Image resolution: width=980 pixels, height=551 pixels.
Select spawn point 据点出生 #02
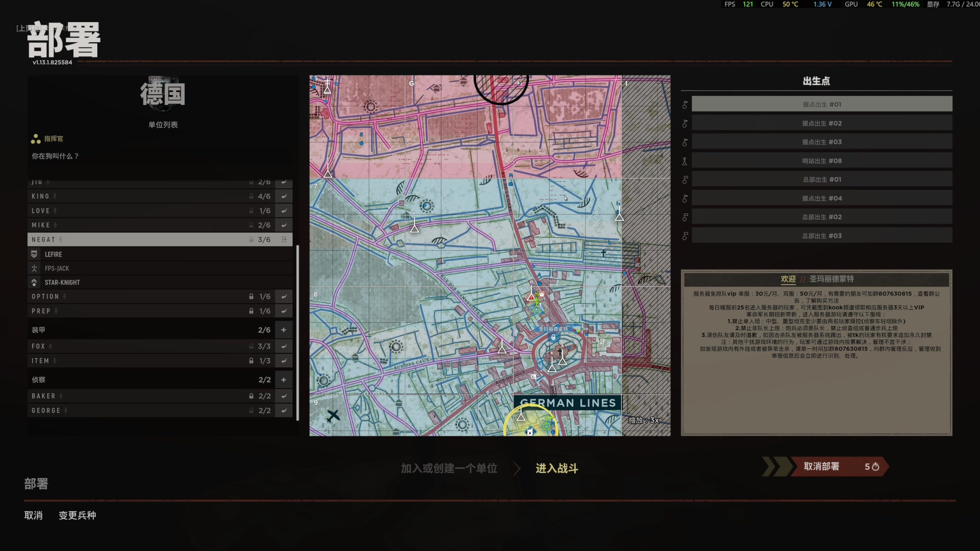click(x=822, y=123)
